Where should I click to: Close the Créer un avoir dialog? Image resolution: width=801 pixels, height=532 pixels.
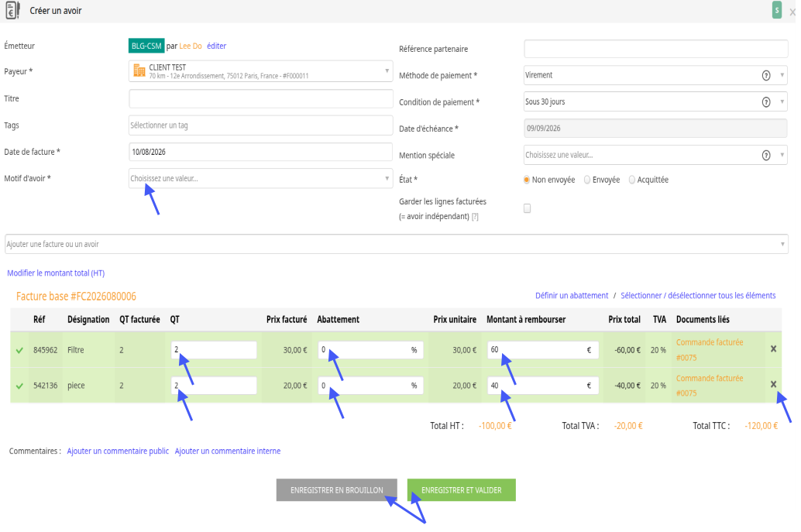[x=792, y=12]
